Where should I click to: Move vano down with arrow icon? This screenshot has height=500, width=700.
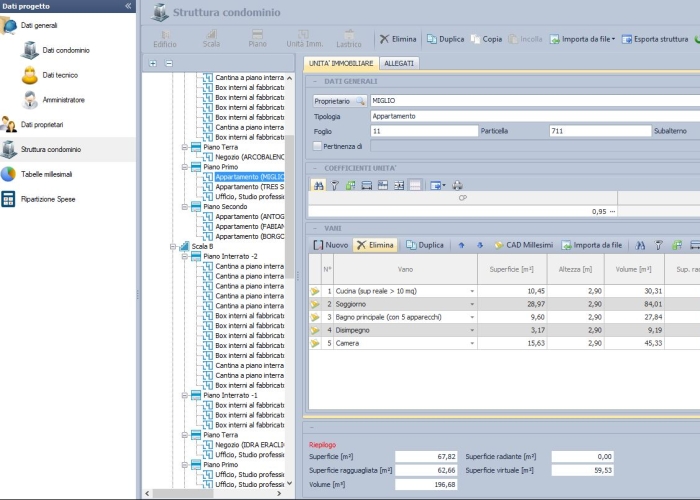(480, 245)
